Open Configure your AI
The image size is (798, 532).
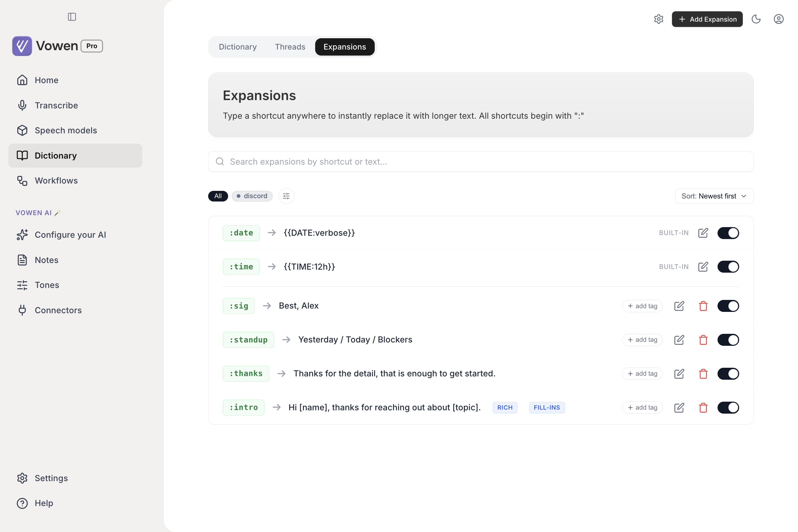(x=75, y=235)
